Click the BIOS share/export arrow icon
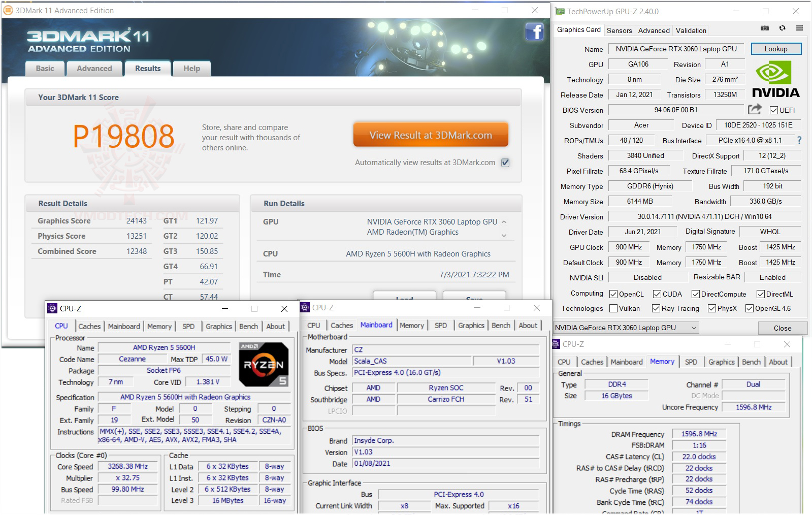Image resolution: width=812 pixels, height=515 pixels. click(x=755, y=109)
